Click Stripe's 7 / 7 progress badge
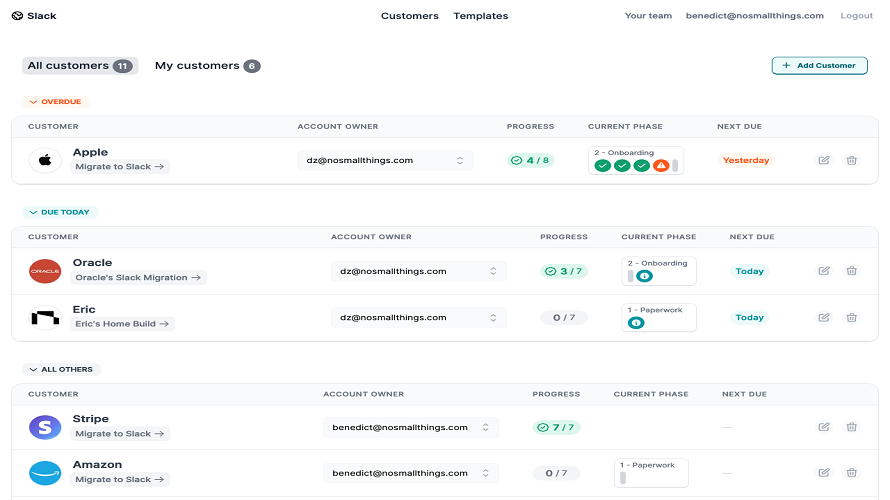The image size is (890, 500). click(556, 427)
